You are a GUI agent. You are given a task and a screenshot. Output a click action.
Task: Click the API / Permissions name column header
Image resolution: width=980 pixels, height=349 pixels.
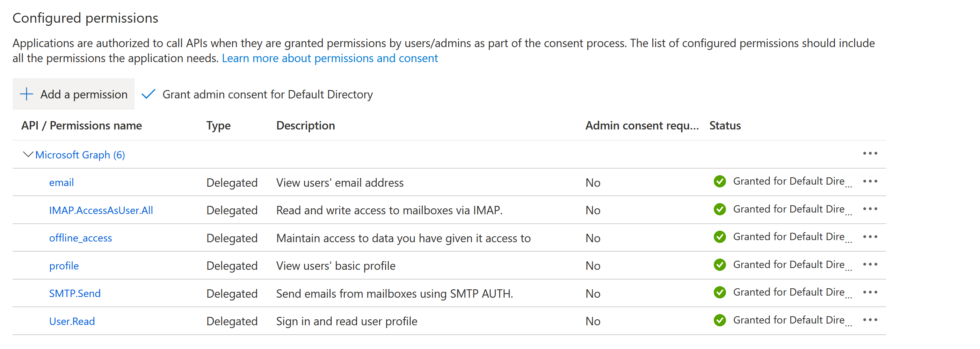click(81, 125)
